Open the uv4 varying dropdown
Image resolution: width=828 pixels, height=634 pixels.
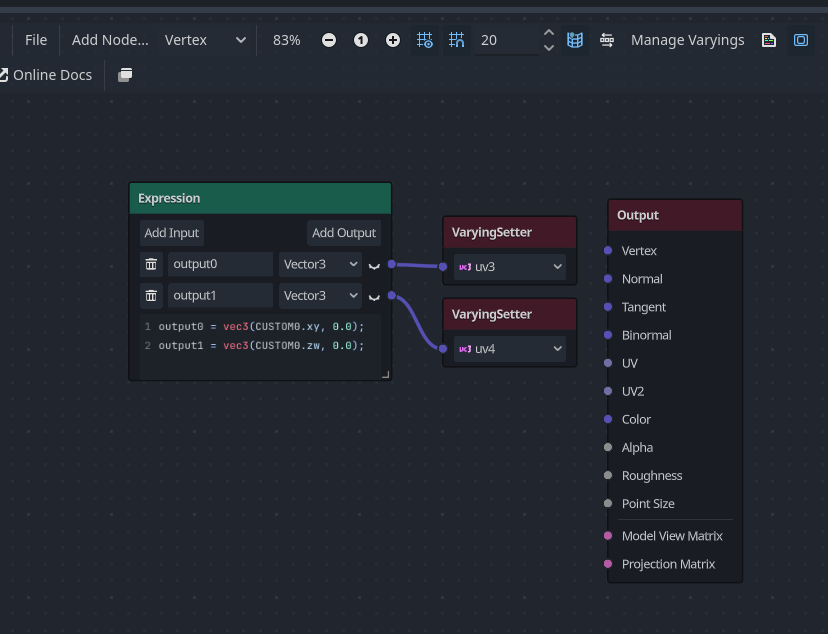tap(510, 349)
